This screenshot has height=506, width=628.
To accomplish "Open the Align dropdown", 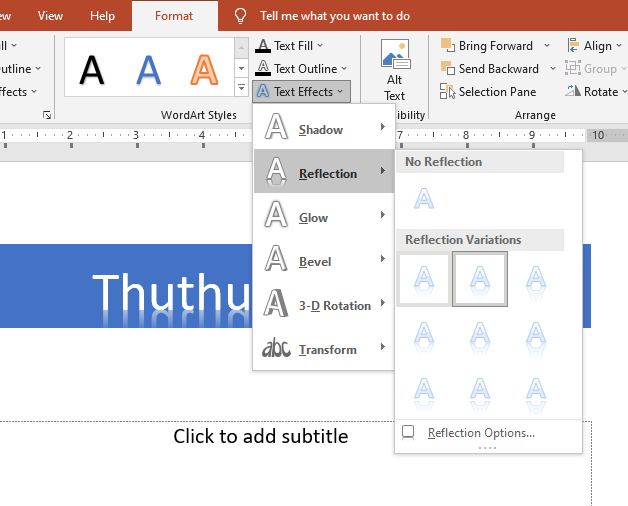I will 595,46.
